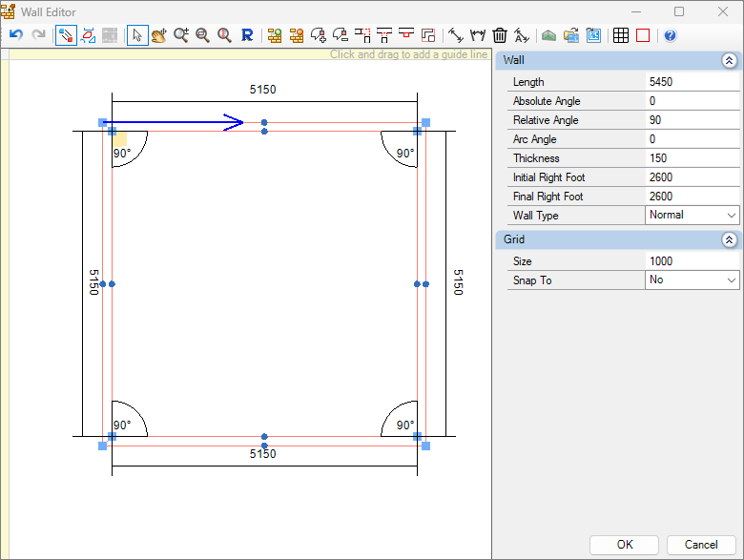This screenshot has height=560, width=744.
Task: Click the dimension text A icon
Action: click(522, 35)
